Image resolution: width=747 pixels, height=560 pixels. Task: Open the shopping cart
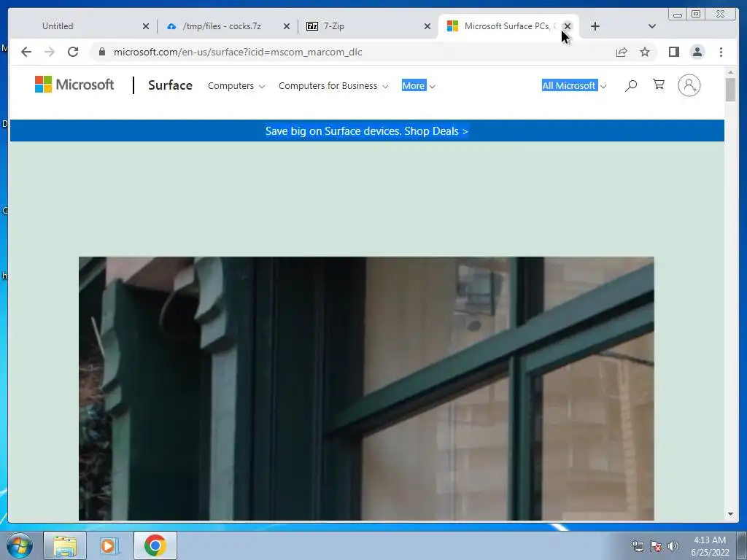[x=659, y=85]
